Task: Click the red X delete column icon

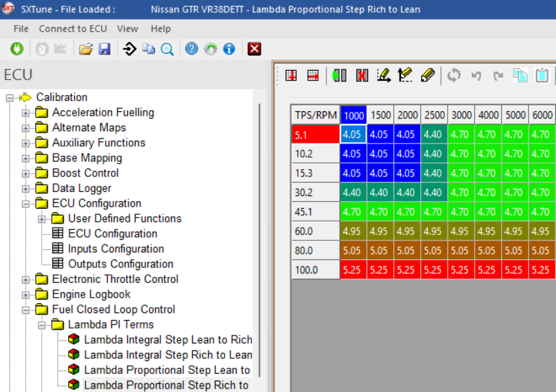Action: 362,75
